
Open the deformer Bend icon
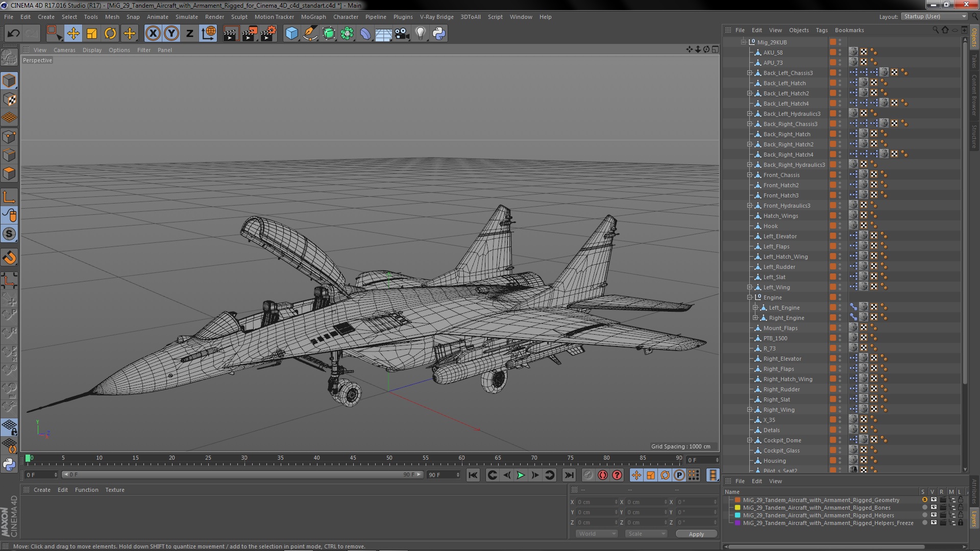point(365,34)
